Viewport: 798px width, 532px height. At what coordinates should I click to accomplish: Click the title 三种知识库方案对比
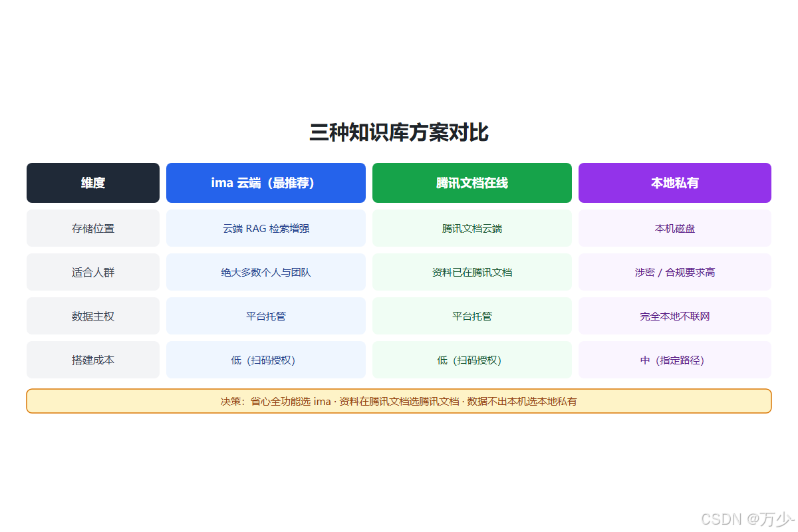[x=399, y=133]
